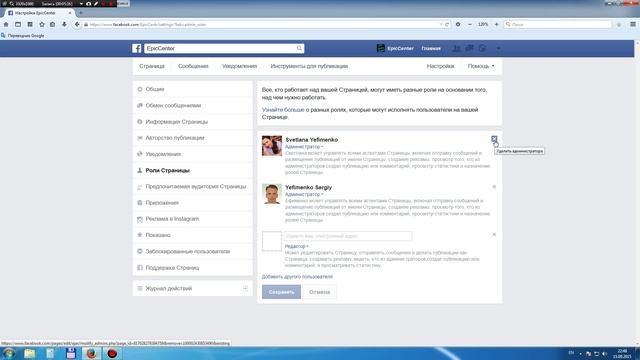Viewport: 640px width, 360px height.
Task: Expand the Журнал действий arrow icon
Action: [245, 288]
